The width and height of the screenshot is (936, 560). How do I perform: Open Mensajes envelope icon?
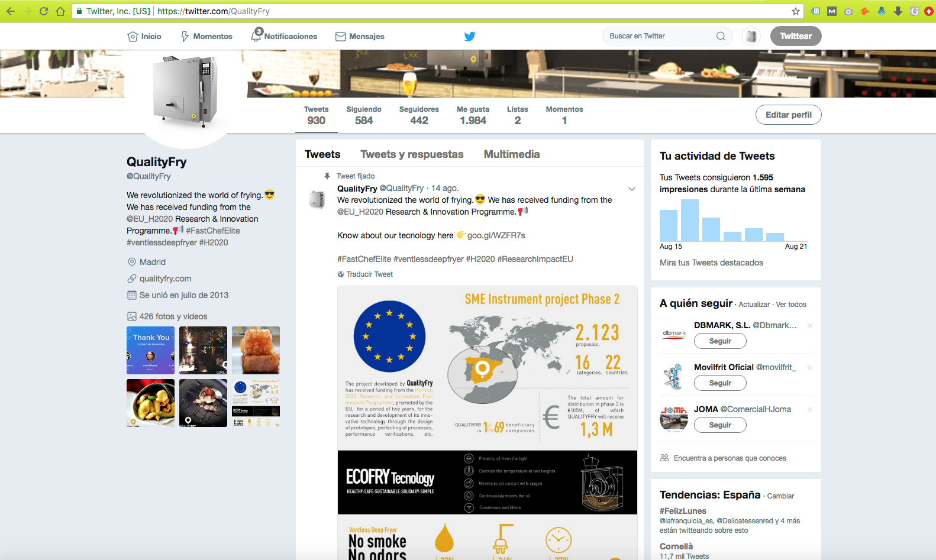click(341, 37)
